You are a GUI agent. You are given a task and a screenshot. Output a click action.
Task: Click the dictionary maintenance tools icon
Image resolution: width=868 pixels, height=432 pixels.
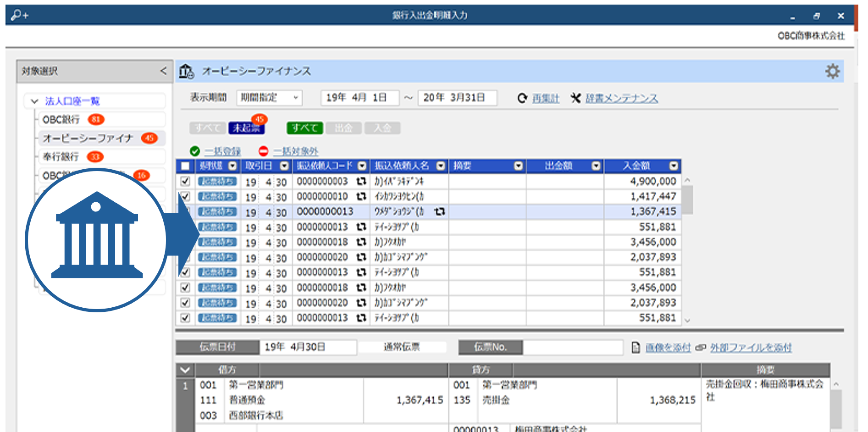tap(575, 98)
